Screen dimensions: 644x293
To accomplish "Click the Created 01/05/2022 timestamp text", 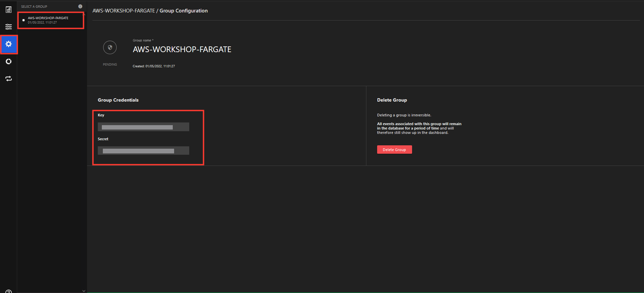I will [154, 66].
